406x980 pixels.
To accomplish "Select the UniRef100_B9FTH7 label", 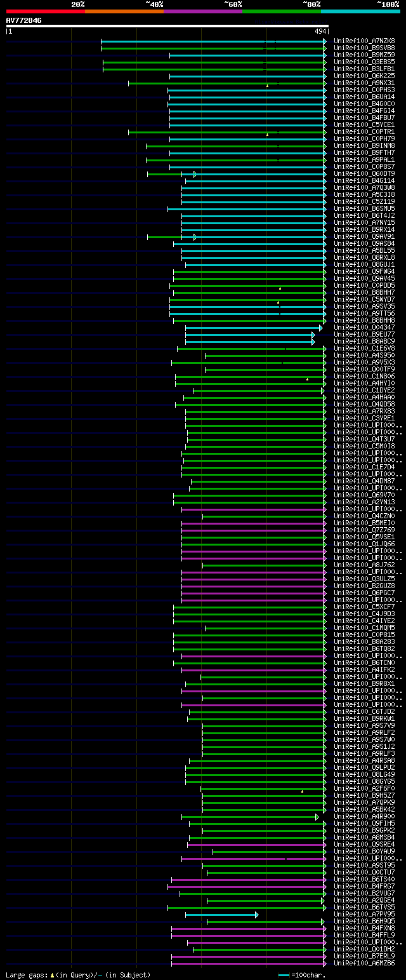I will coord(365,152).
